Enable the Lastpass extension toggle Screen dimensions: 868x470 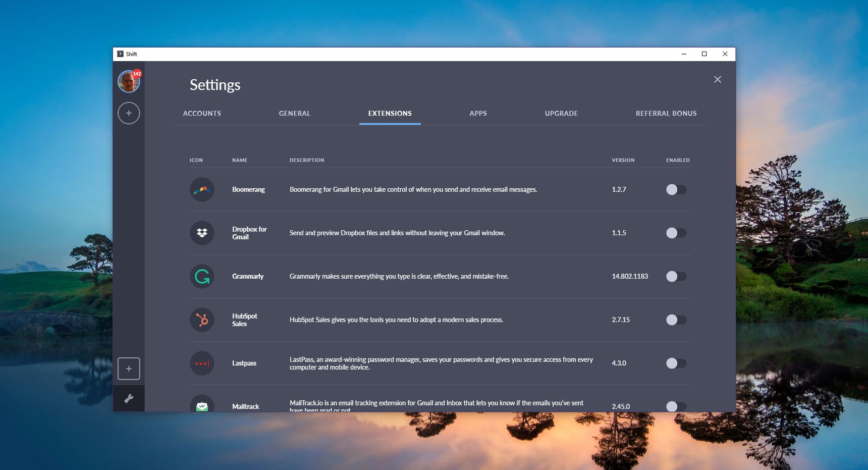[x=676, y=363]
